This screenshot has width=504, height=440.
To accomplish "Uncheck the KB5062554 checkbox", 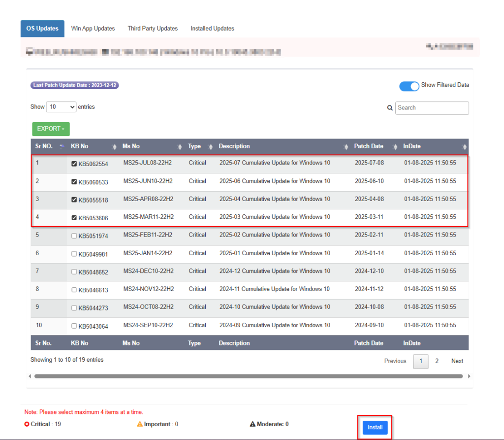I will tap(74, 164).
